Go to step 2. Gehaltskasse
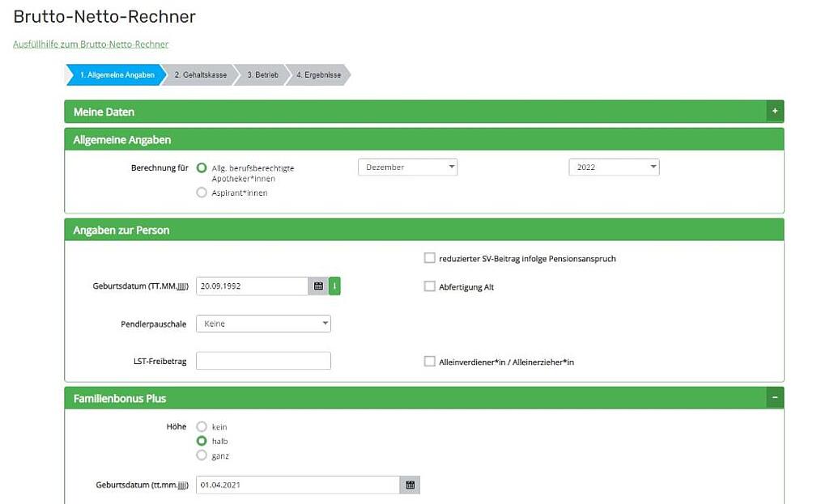 [x=200, y=75]
